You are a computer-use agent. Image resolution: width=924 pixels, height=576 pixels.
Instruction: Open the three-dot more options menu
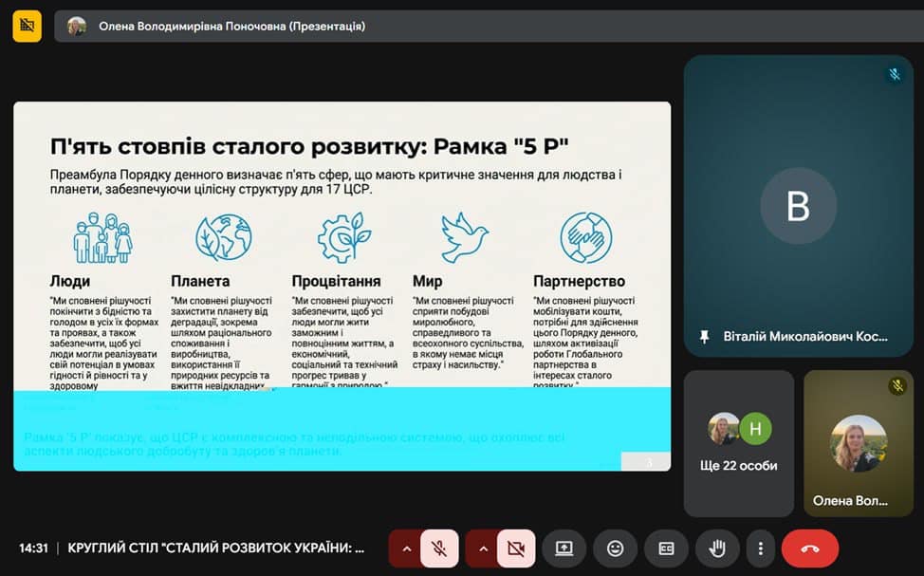pyautogui.click(x=760, y=548)
